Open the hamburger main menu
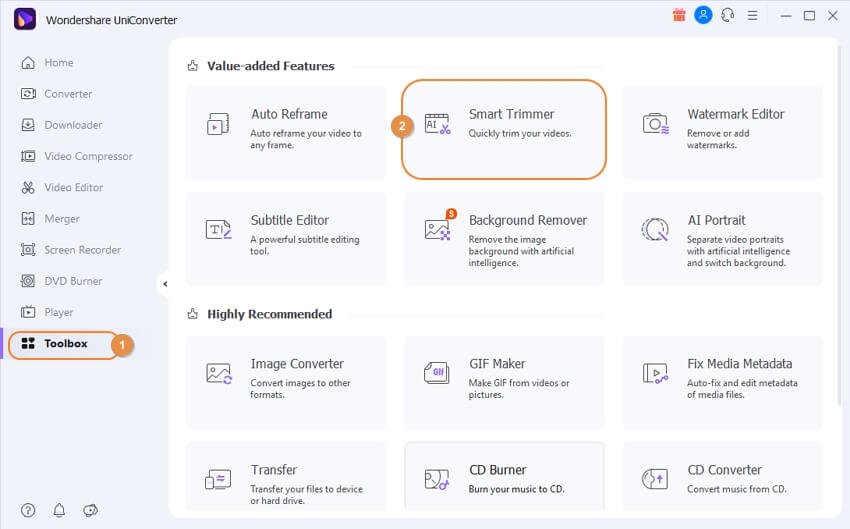 pyautogui.click(x=752, y=16)
